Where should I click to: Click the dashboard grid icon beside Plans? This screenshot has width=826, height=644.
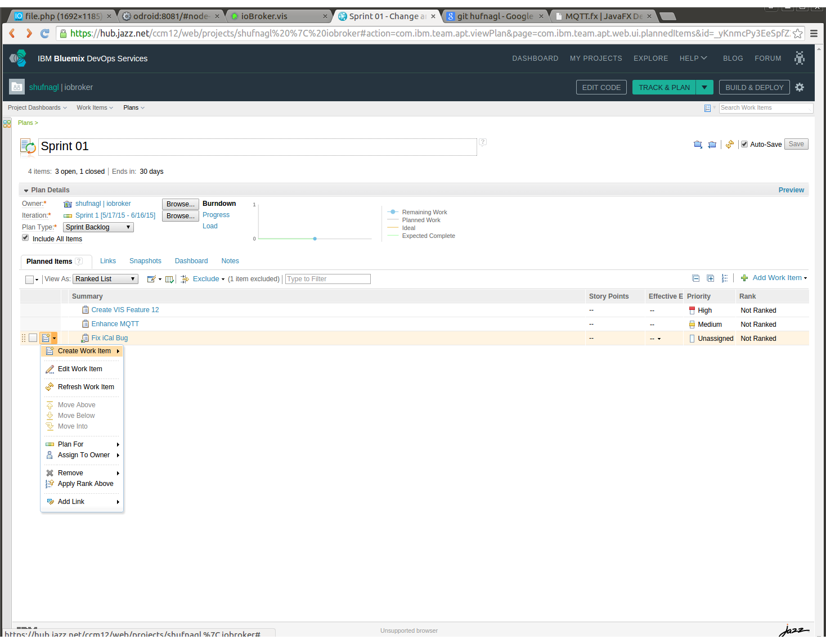(7, 123)
